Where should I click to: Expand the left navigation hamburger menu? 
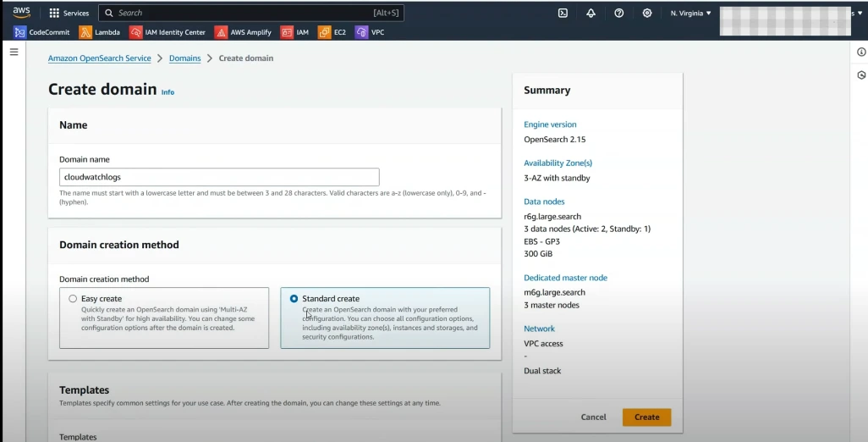(x=14, y=52)
